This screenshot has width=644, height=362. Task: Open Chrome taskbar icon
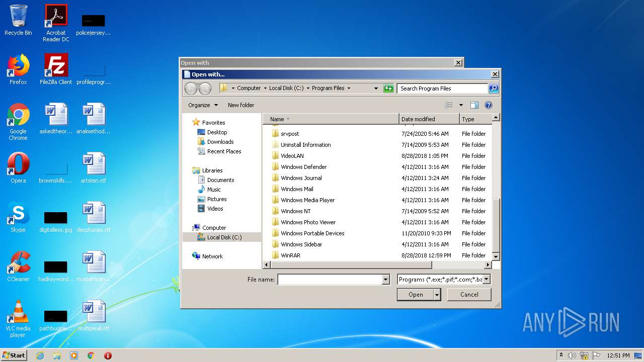pyautogui.click(x=91, y=355)
